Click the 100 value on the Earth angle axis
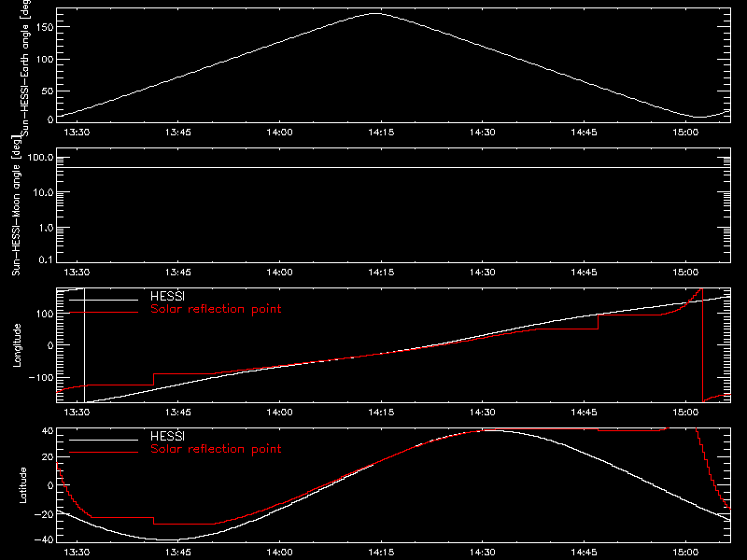This screenshot has width=747, height=560. pyautogui.click(x=44, y=60)
